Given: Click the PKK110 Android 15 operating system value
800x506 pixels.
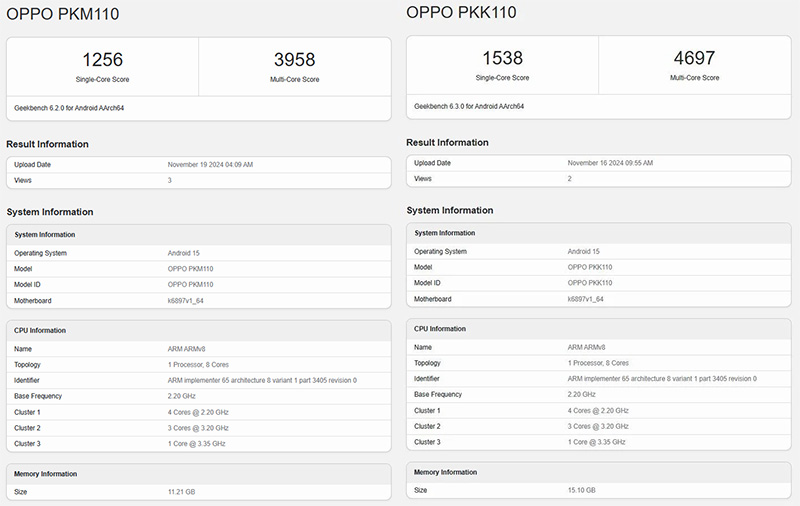Looking at the screenshot, I should [584, 252].
